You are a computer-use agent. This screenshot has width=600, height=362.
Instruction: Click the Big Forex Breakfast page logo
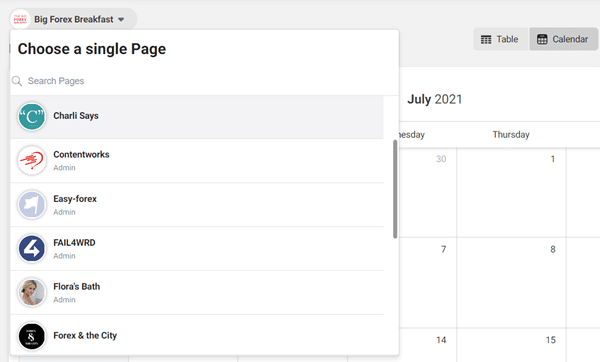click(20, 19)
